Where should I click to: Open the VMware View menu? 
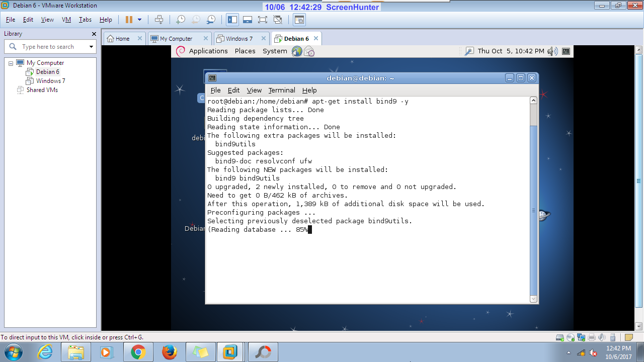tap(47, 20)
